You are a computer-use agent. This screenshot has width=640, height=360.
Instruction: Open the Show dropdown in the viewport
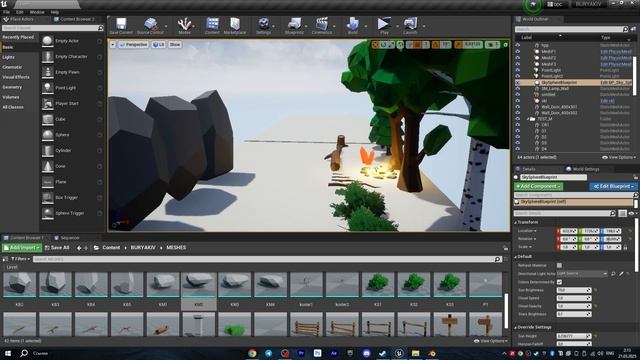pos(175,44)
